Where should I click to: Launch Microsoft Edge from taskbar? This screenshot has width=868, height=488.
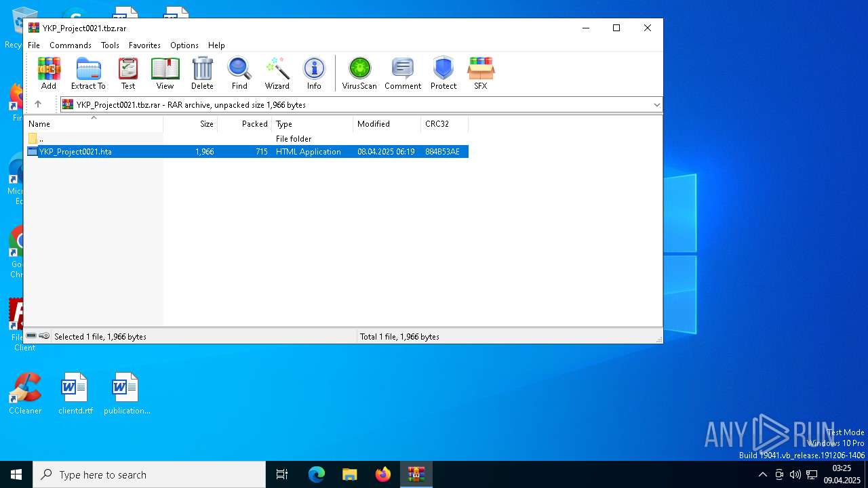[x=317, y=474]
